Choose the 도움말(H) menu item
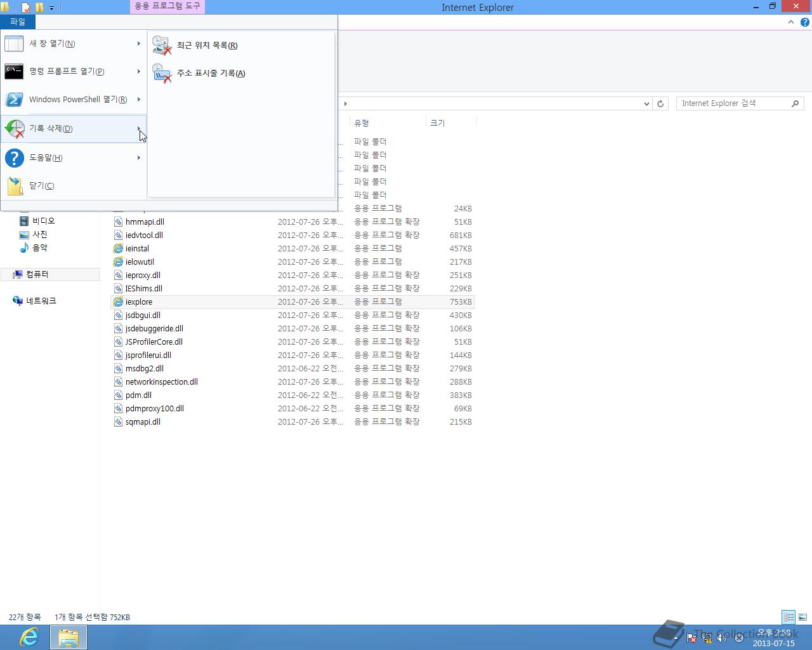Viewport: 812px width, 650px height. pyautogui.click(x=74, y=158)
